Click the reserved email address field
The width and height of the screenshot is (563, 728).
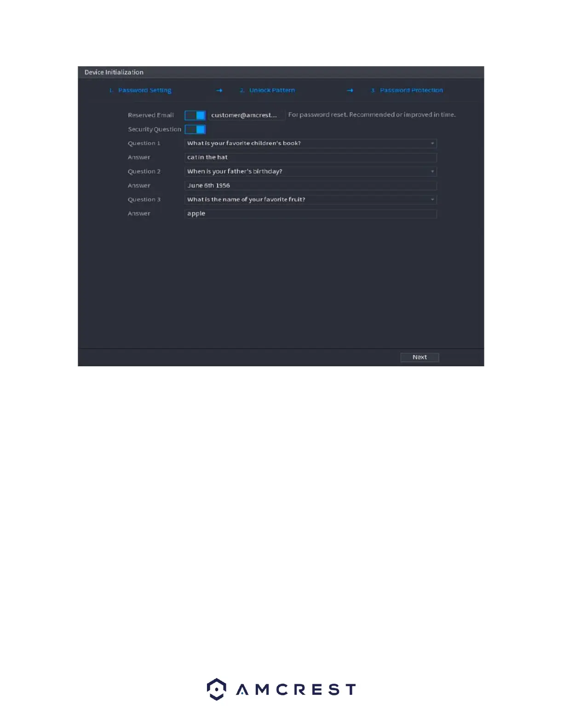pyautogui.click(x=247, y=115)
